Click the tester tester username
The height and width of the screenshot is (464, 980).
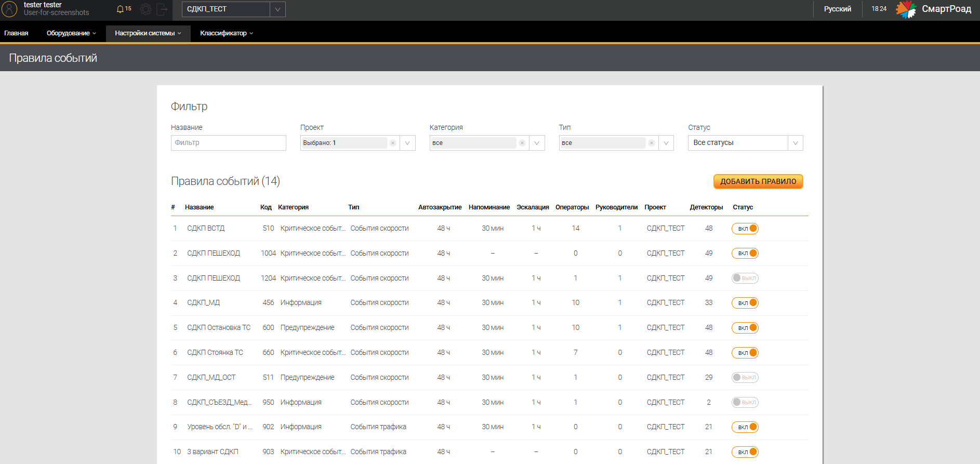(x=43, y=5)
